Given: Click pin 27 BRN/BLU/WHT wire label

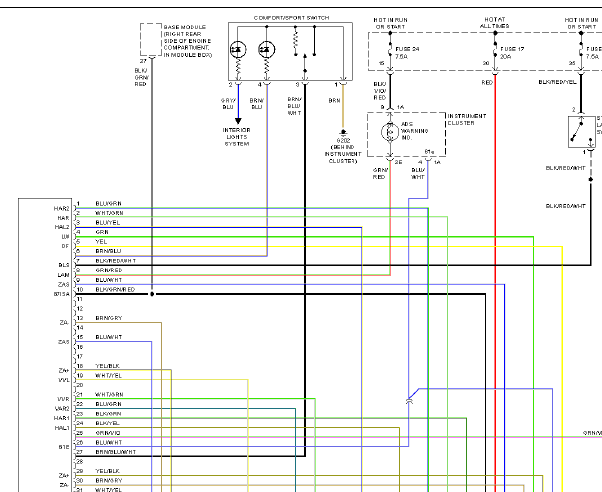Looking at the screenshot, I should (116, 452).
